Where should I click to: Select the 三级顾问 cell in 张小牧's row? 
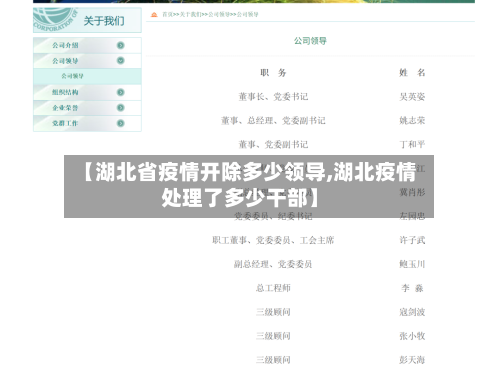[273, 336]
